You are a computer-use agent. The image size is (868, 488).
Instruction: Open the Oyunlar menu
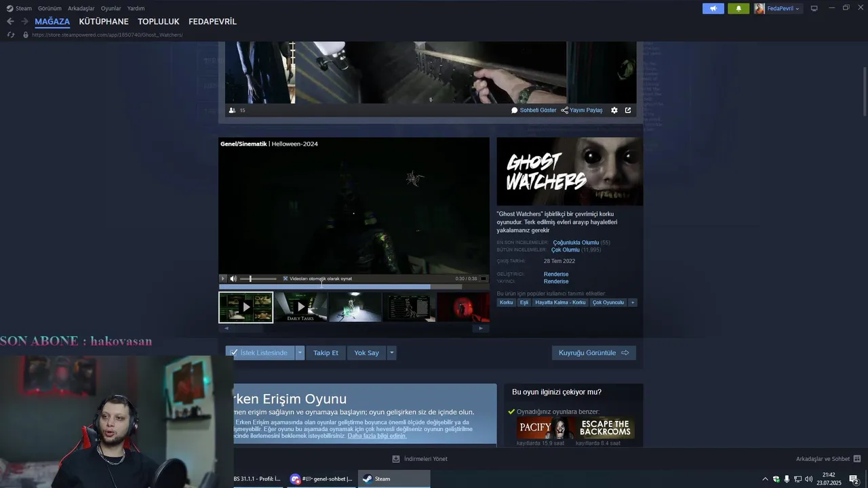[x=111, y=8]
